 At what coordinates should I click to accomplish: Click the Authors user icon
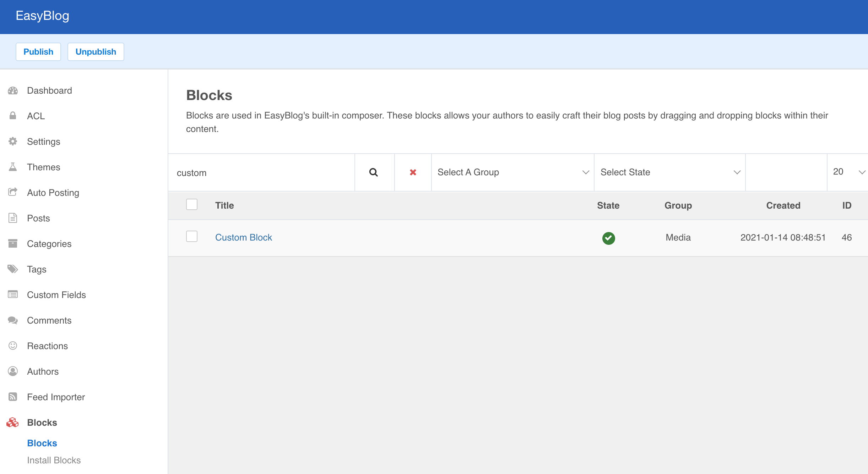click(13, 371)
